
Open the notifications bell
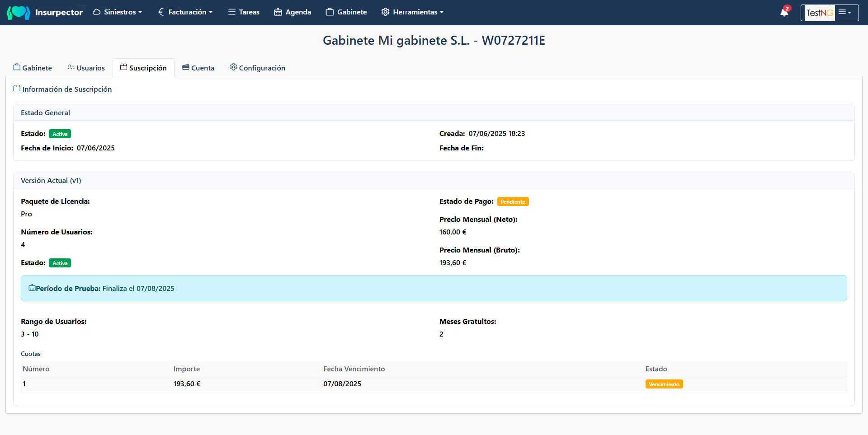pos(784,12)
